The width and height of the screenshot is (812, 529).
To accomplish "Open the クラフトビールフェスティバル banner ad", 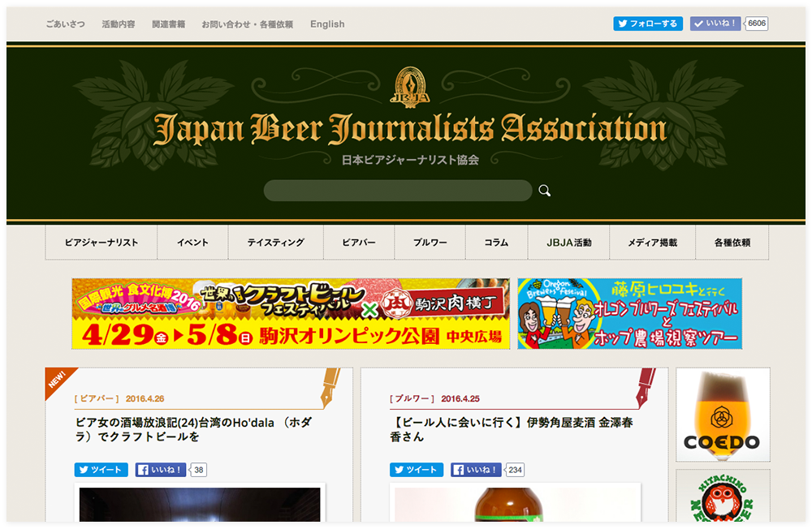I will tap(291, 314).
